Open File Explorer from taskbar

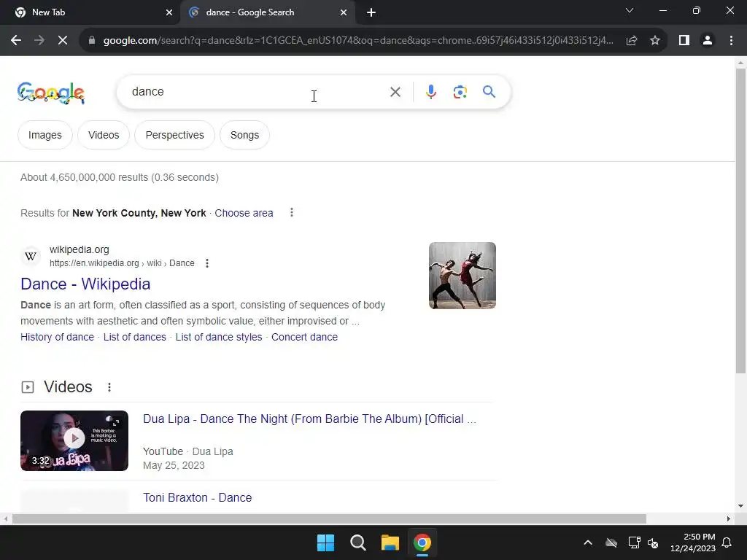coord(390,542)
